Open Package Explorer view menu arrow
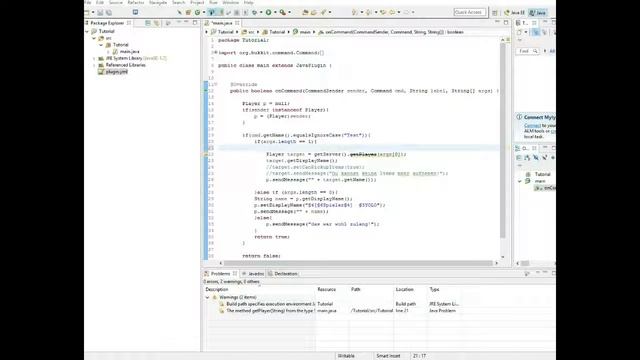The height and width of the screenshot is (360, 640). tap(168, 23)
